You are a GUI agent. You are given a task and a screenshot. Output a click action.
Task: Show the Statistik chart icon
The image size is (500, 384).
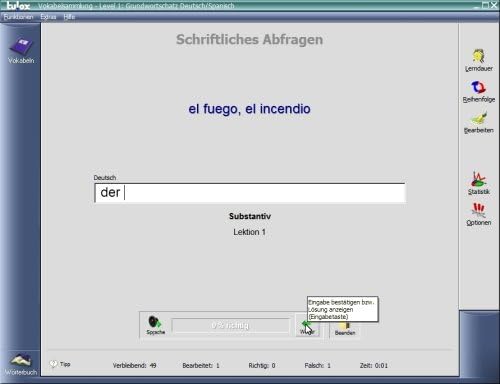coord(479,183)
